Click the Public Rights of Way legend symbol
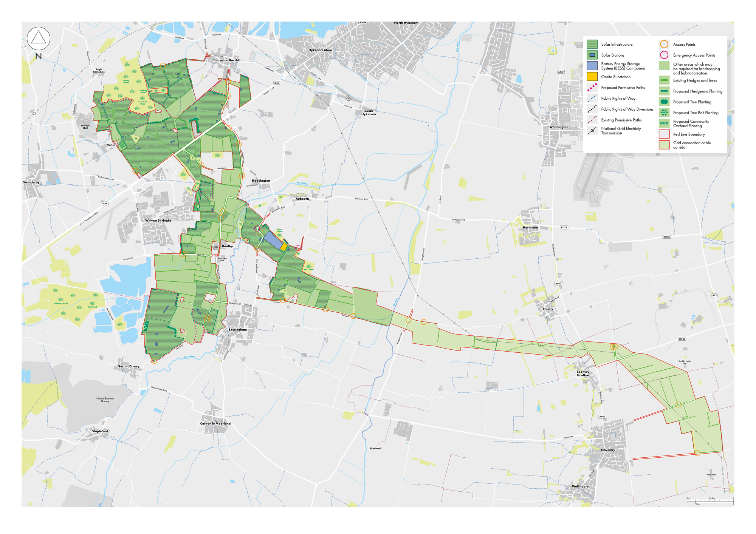Image resolution: width=756 pixels, height=534 pixels. pyautogui.click(x=592, y=99)
